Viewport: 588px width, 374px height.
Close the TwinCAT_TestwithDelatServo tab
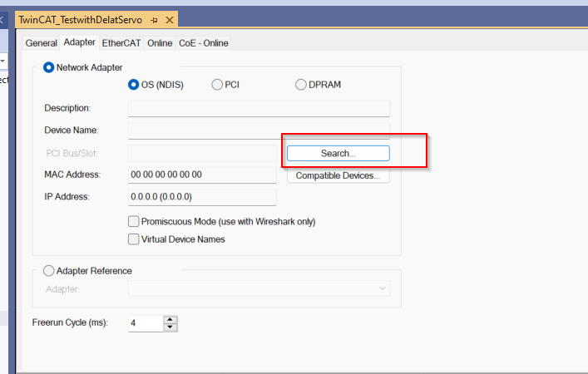click(170, 20)
